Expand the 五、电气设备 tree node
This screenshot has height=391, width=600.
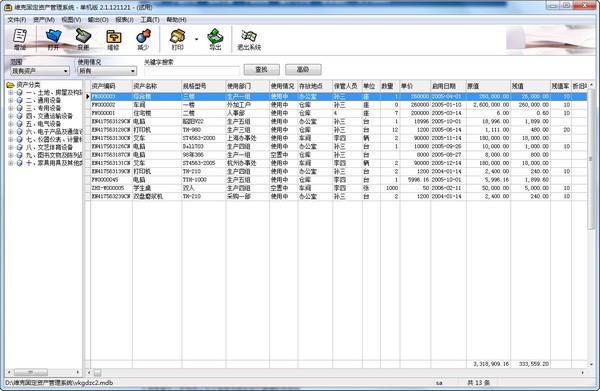click(11, 124)
